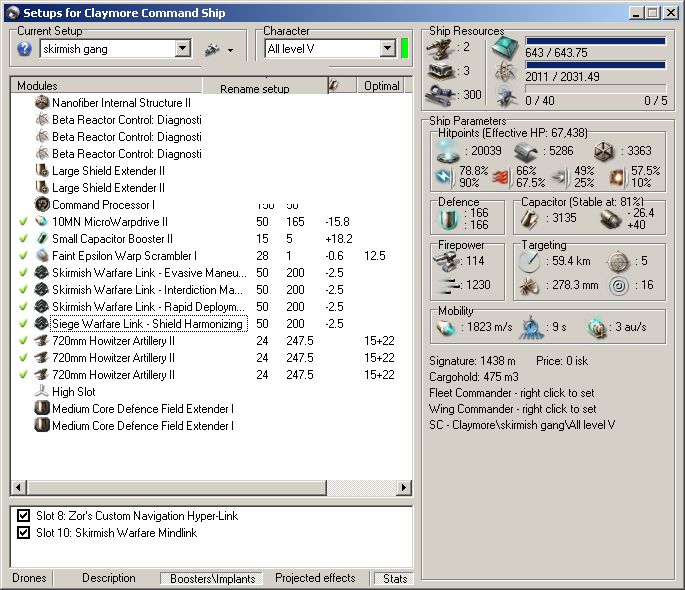Click the structure hitpoints icon showing 3363
This screenshot has height=590, width=685.
click(x=605, y=152)
